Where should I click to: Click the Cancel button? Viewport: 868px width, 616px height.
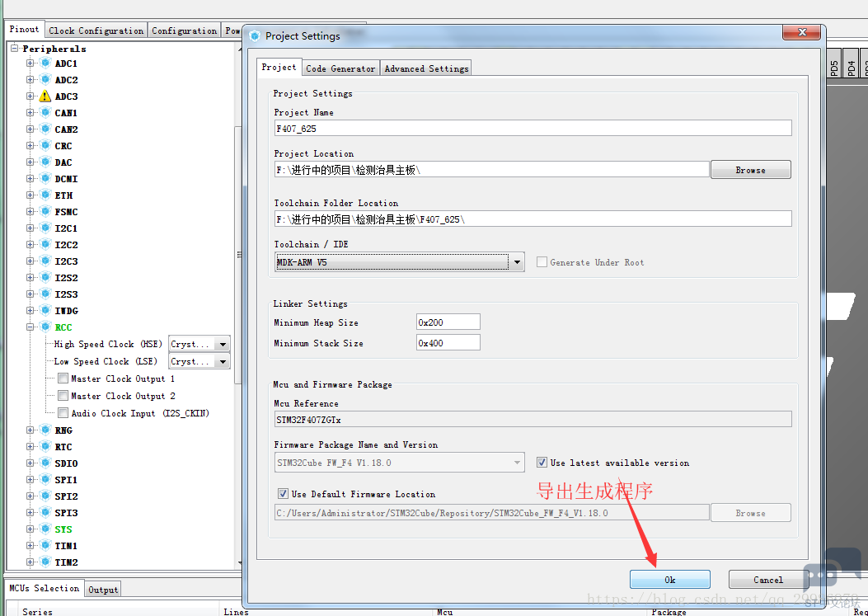click(767, 580)
